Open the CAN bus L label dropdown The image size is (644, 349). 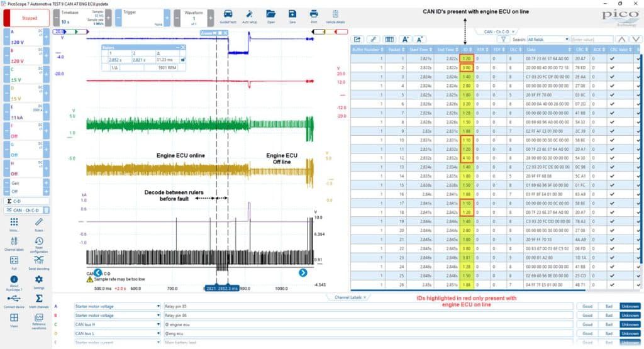pos(118,333)
